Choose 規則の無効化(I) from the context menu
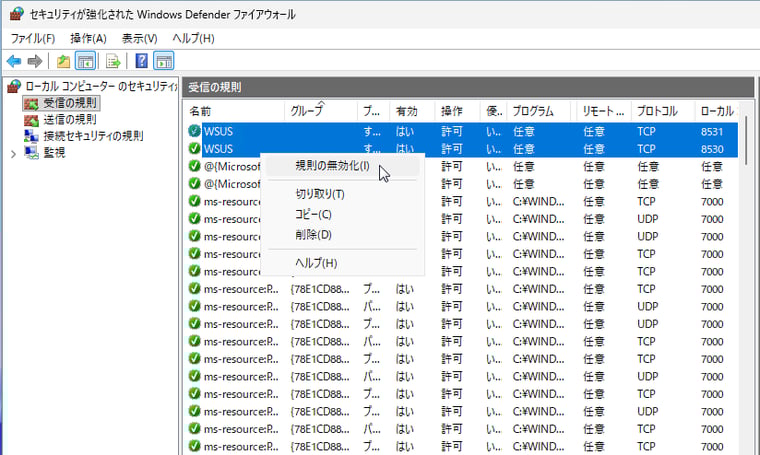Viewport: 760px width, 455px height. pos(342,166)
